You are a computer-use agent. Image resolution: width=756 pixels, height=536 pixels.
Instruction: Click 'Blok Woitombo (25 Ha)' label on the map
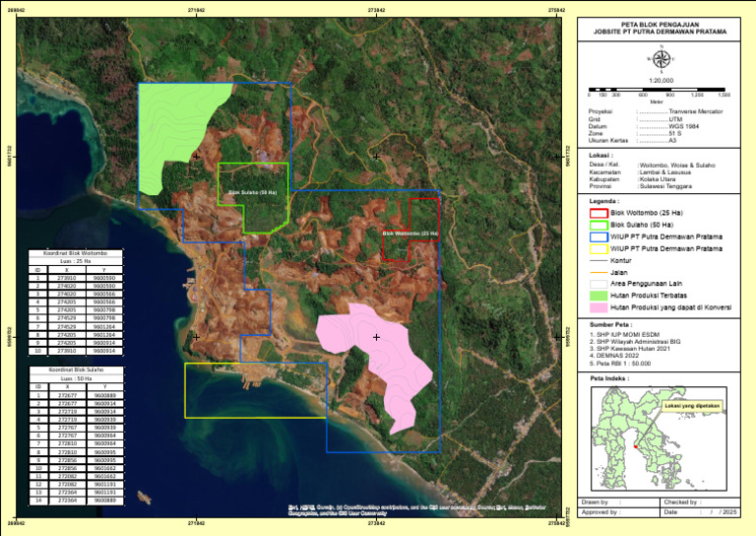410,234
